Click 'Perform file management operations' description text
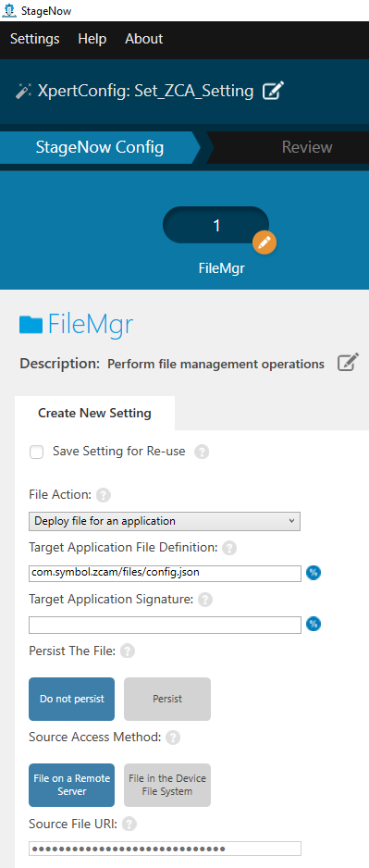369x868 pixels. click(x=215, y=365)
